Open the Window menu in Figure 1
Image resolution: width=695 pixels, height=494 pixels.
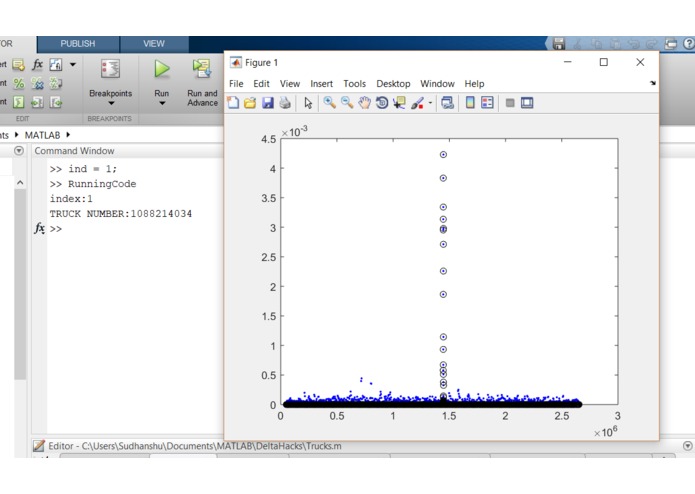click(x=437, y=84)
